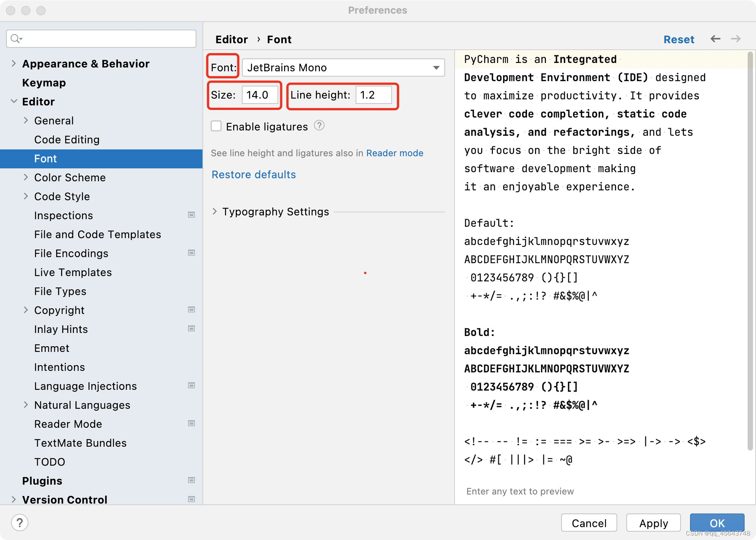Click the Cancel button
The height and width of the screenshot is (540, 756).
[x=589, y=523]
